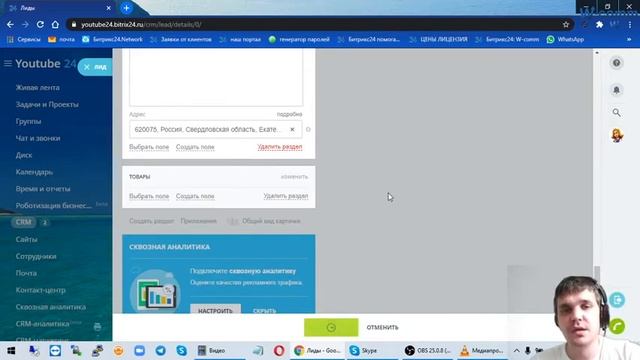The width and height of the screenshot is (640, 360).
Task: Click изменить in Товары section
Action: tap(294, 177)
